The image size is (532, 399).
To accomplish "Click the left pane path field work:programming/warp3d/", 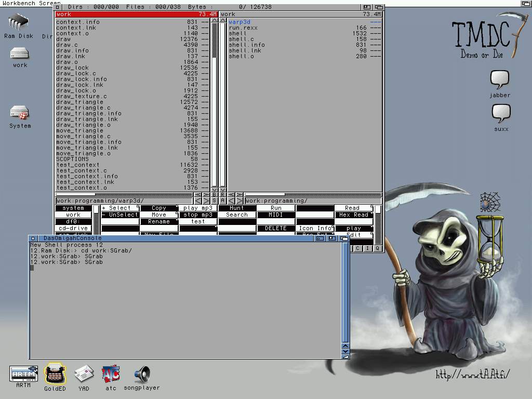I will [124, 201].
